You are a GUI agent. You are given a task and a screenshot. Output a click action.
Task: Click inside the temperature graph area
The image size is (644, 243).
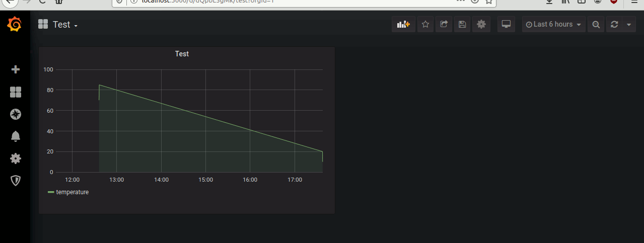[x=189, y=121]
